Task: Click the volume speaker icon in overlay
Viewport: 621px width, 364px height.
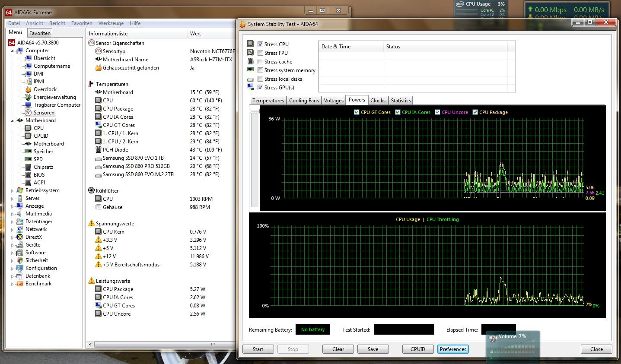Action: [493, 339]
